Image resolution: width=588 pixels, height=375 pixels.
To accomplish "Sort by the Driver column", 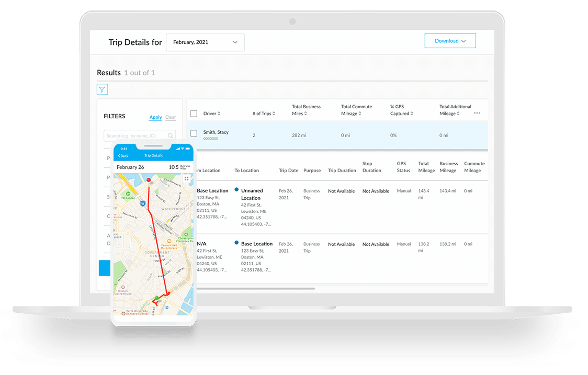I will click(212, 113).
